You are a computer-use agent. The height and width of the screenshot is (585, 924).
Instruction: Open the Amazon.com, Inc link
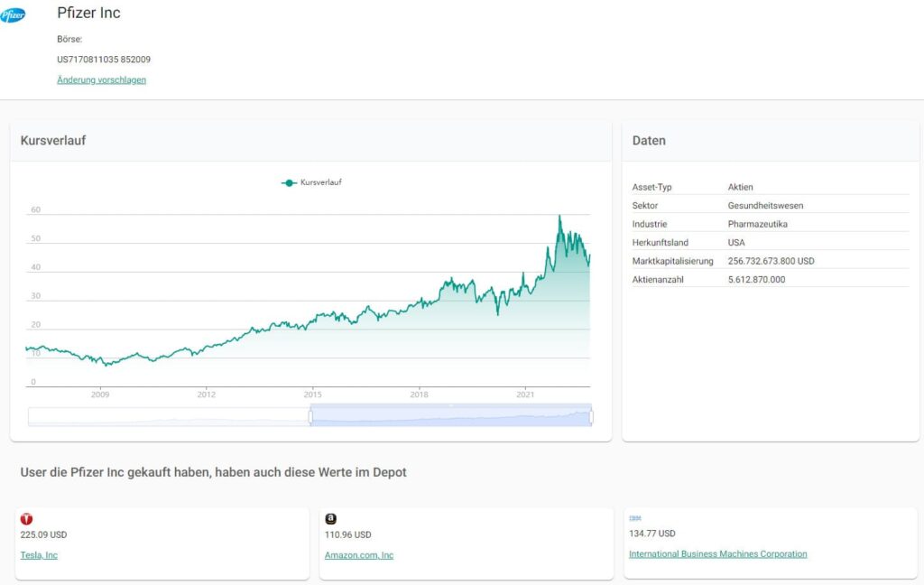click(359, 555)
